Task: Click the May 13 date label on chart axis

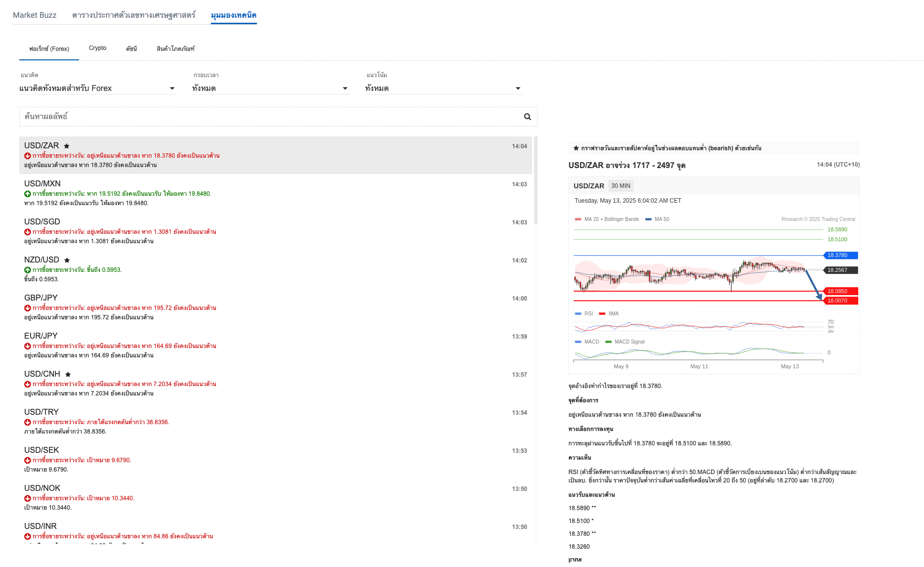Action: [790, 366]
